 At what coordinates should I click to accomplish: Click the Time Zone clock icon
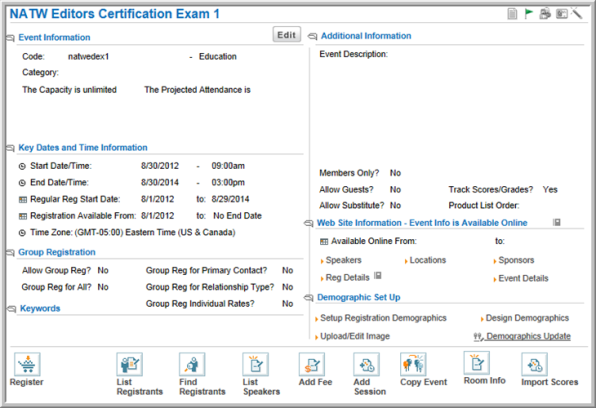(x=22, y=233)
